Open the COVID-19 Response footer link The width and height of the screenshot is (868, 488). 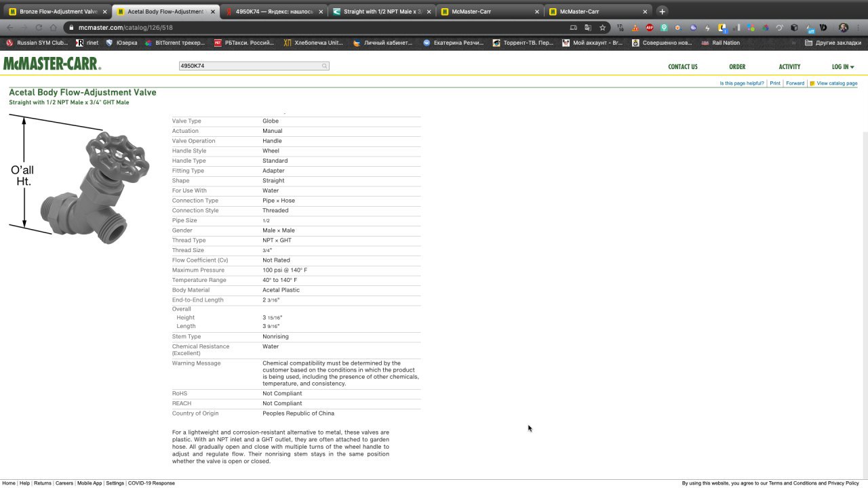pyautogui.click(x=151, y=483)
